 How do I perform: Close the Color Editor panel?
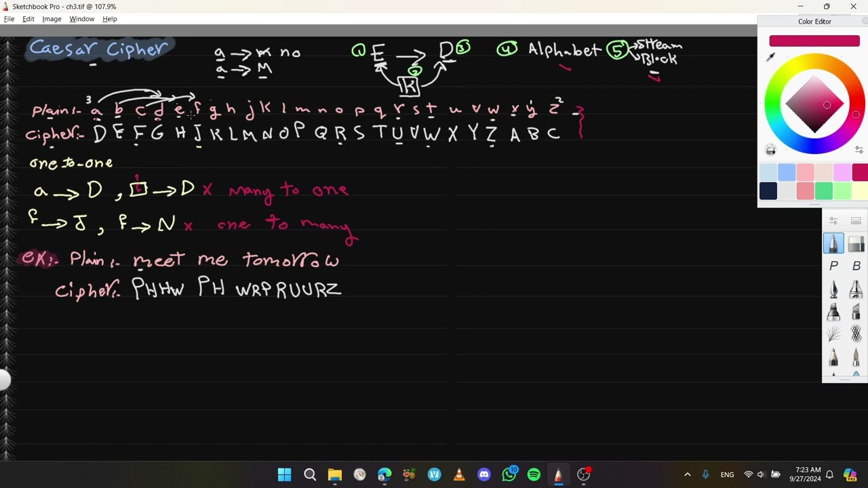click(x=865, y=21)
